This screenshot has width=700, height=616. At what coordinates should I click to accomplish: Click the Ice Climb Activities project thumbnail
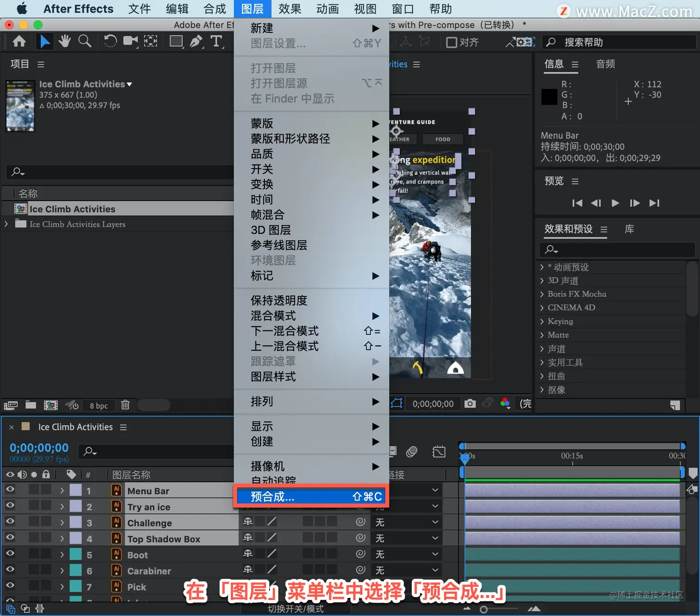(x=20, y=106)
